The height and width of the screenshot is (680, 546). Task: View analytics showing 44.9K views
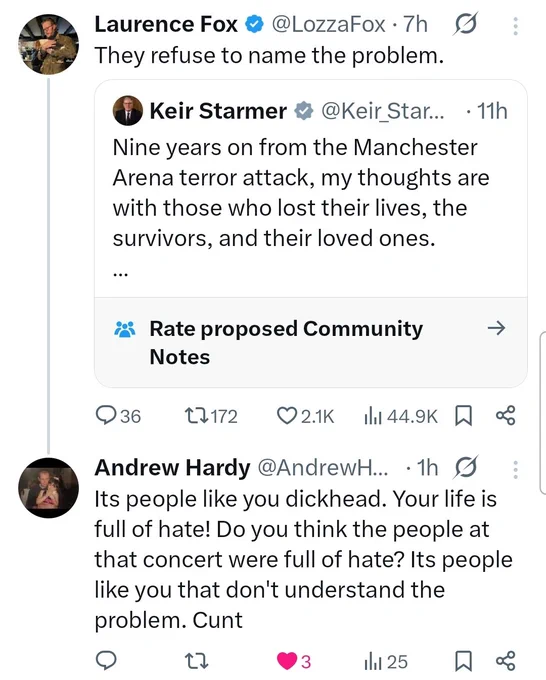pyautogui.click(x=401, y=416)
